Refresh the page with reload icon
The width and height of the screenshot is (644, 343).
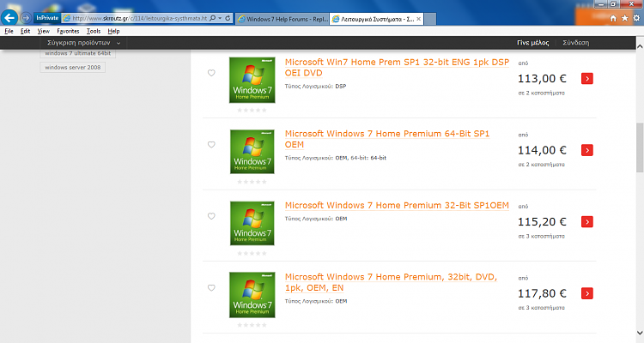point(228,19)
